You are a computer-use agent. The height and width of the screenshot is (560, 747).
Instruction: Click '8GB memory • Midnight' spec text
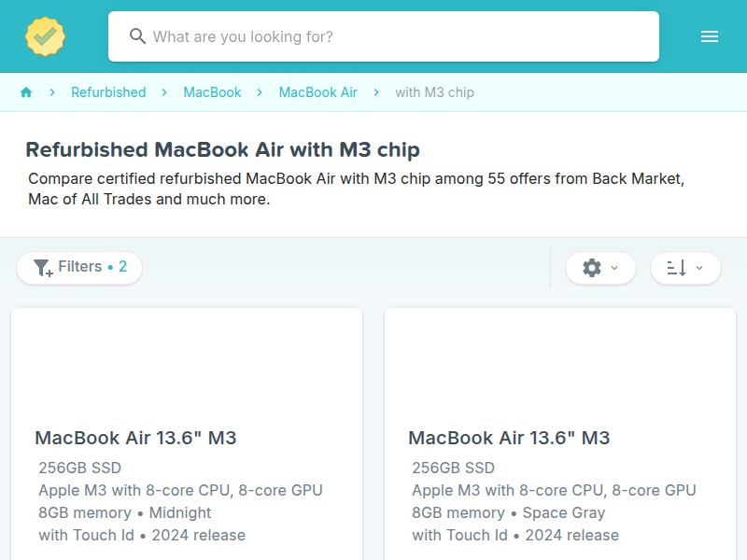tap(125, 512)
